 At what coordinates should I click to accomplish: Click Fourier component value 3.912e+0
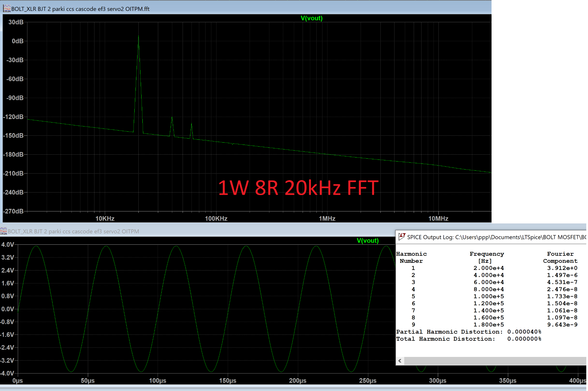pos(562,268)
